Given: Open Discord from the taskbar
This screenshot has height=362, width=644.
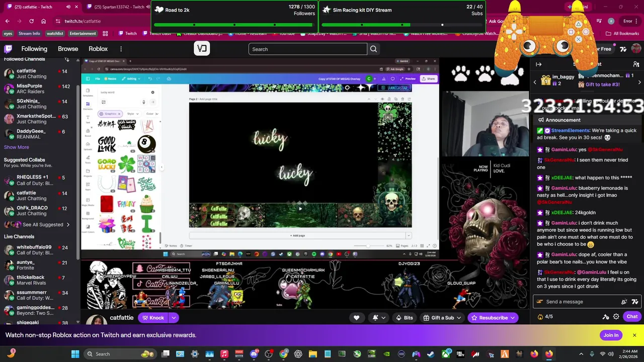Looking at the screenshot, I should [254, 354].
